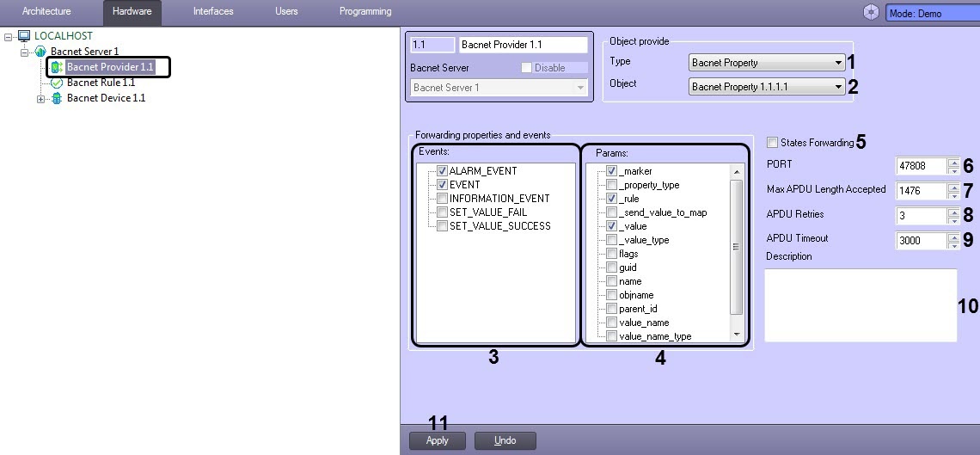Click the Description text area
The width and height of the screenshot is (980, 455).
click(861, 305)
